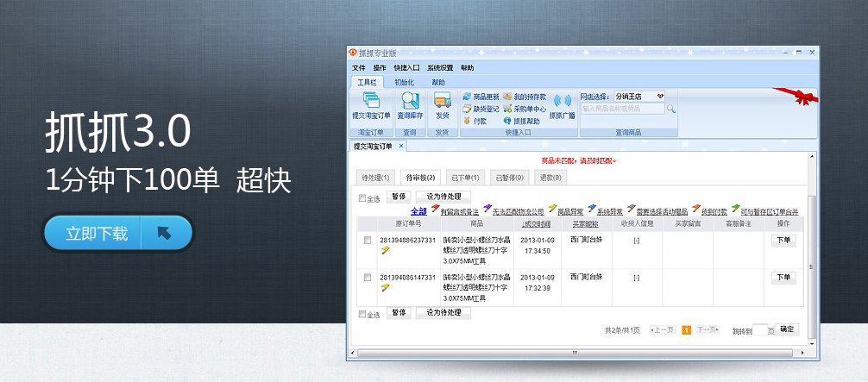Expand 收货人信息 for 17:34:50 order

point(637,241)
